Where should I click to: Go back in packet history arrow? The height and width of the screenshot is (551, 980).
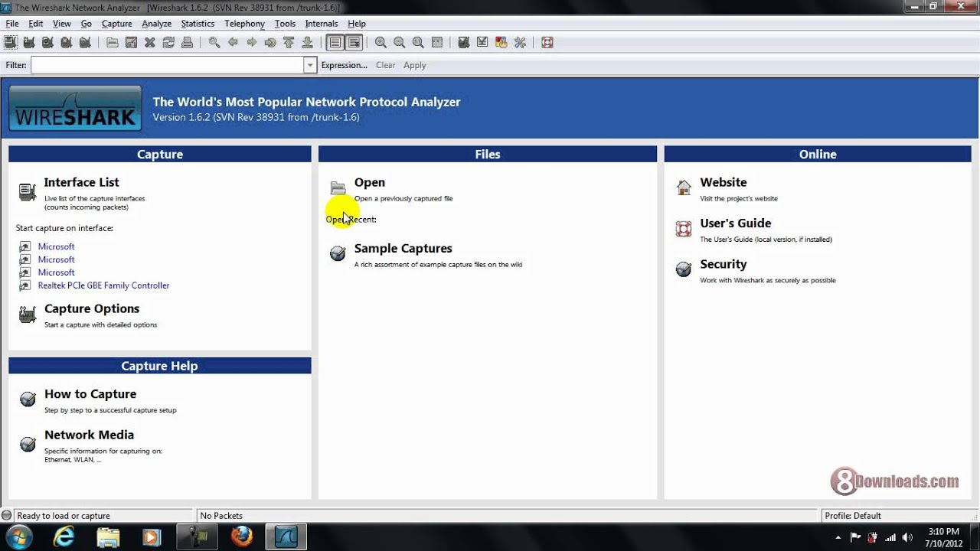(233, 43)
